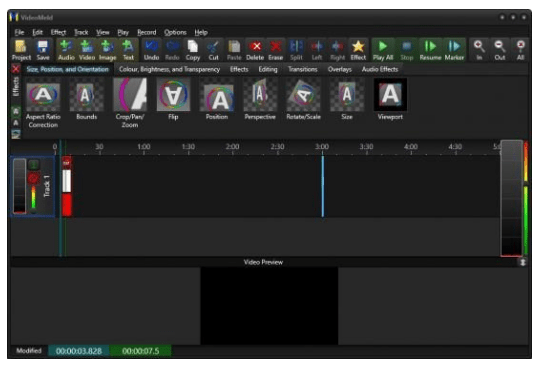Select Size, Position, and Orientation tab

(67, 69)
